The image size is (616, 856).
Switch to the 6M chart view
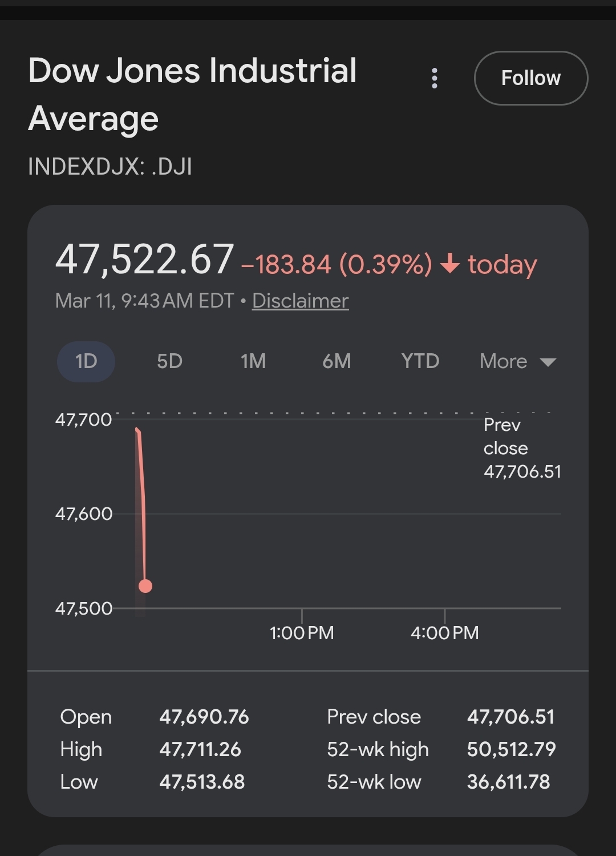tap(337, 361)
